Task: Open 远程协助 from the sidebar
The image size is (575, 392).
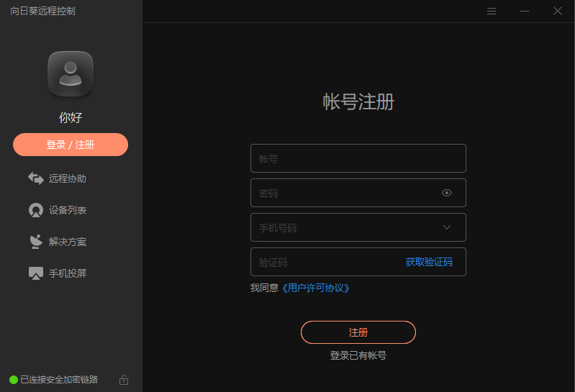Action: (68, 178)
